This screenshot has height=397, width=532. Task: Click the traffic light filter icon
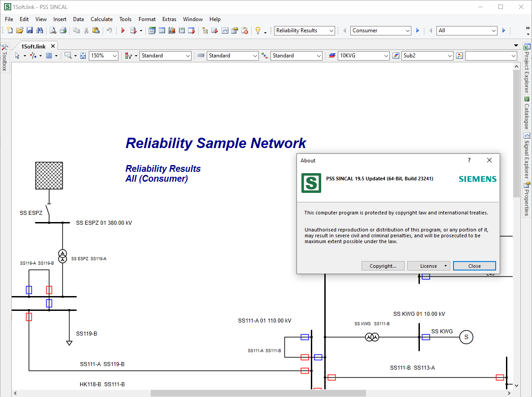[x=128, y=56]
